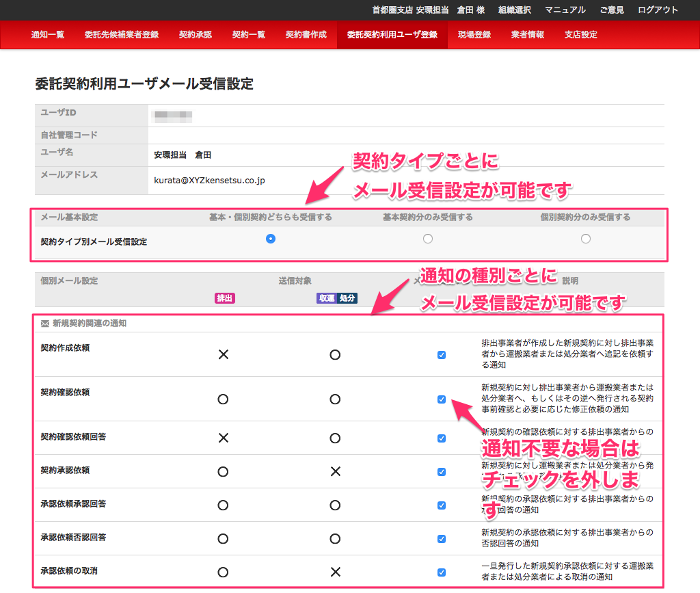Click the X mark in 契約作成依頼 row
Screen dimensions: 700x593
coord(223,354)
